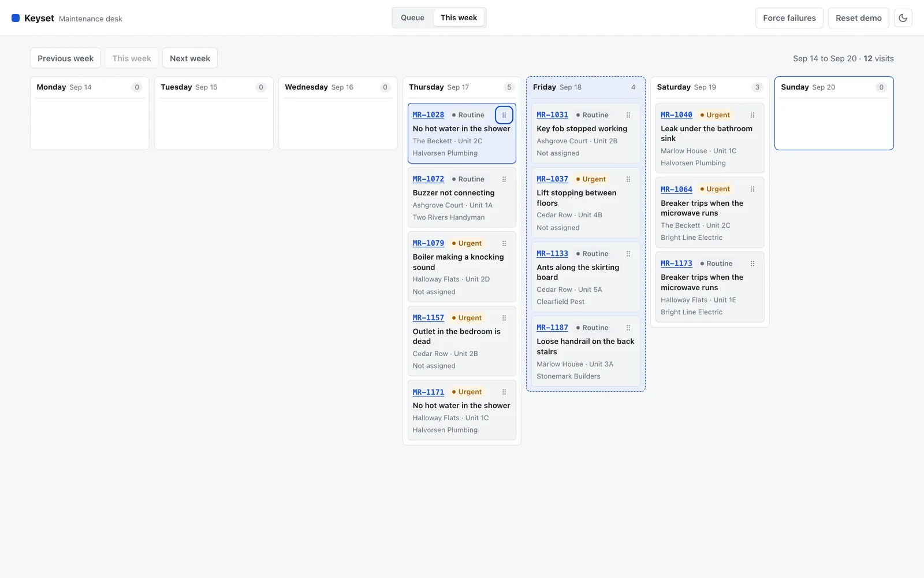Select the This week tab at top
Image resolution: width=924 pixels, height=578 pixels.
pos(459,18)
